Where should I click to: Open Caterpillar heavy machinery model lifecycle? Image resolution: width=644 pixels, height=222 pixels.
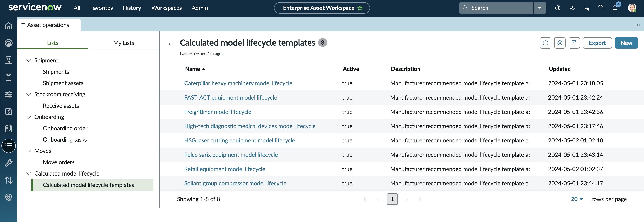click(238, 83)
